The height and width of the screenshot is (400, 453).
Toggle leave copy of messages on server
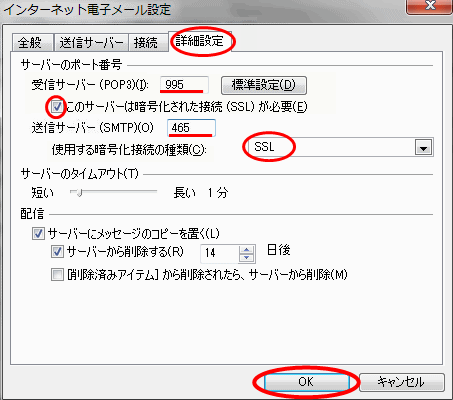38,233
